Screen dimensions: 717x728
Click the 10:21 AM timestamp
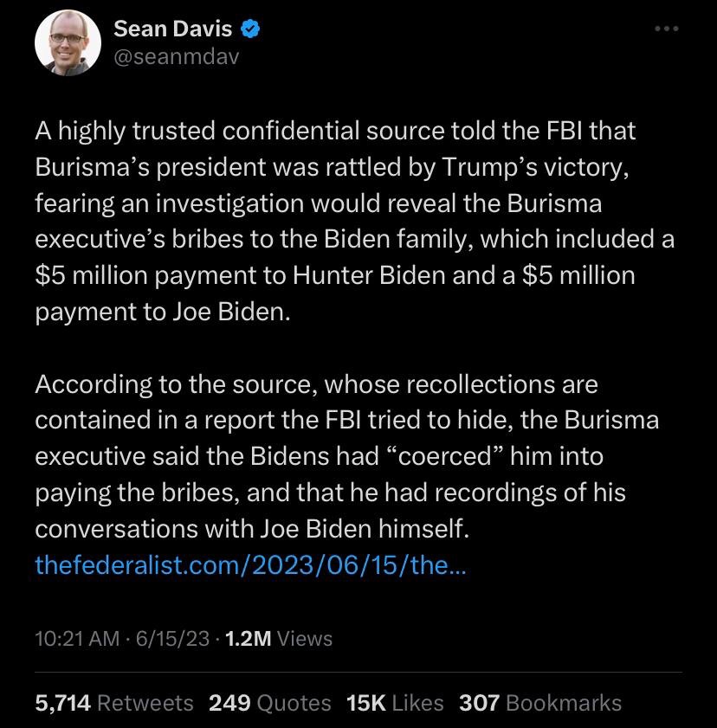(77, 639)
